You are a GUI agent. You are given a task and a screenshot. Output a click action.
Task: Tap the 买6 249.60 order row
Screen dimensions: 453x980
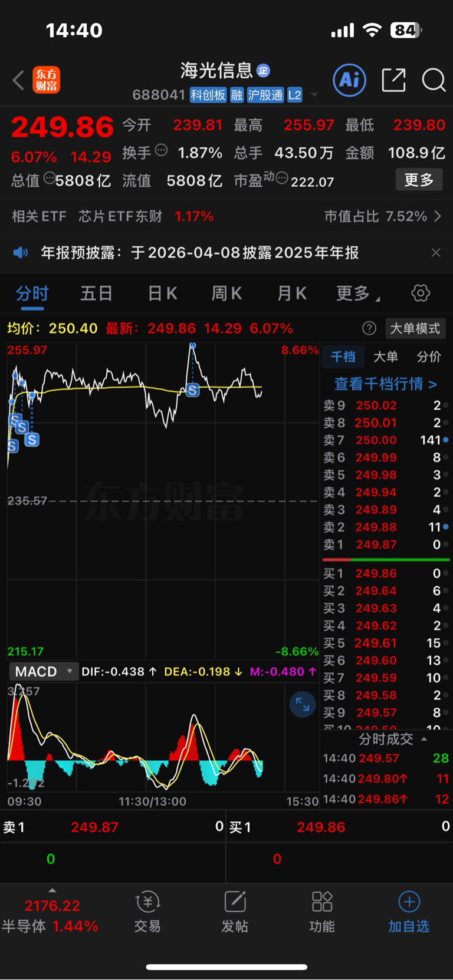(386, 661)
